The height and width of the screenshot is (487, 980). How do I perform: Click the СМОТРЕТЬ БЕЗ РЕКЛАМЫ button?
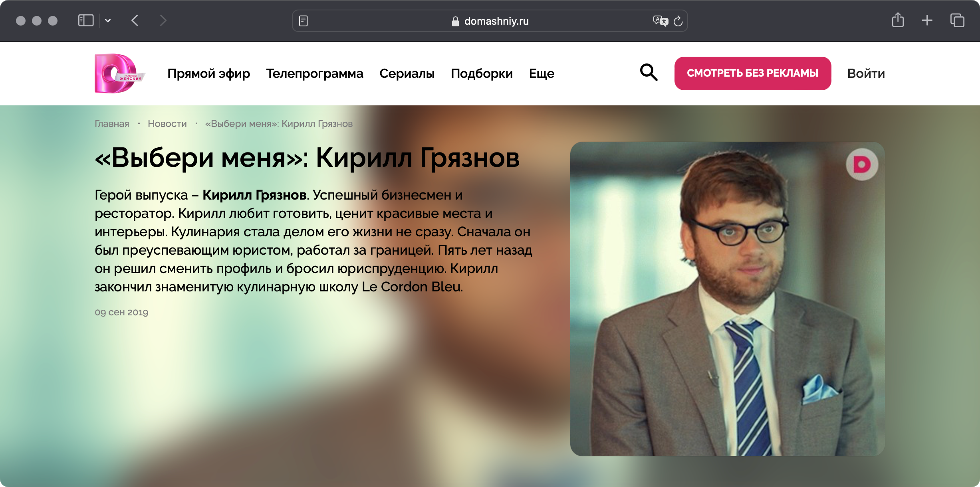point(753,73)
